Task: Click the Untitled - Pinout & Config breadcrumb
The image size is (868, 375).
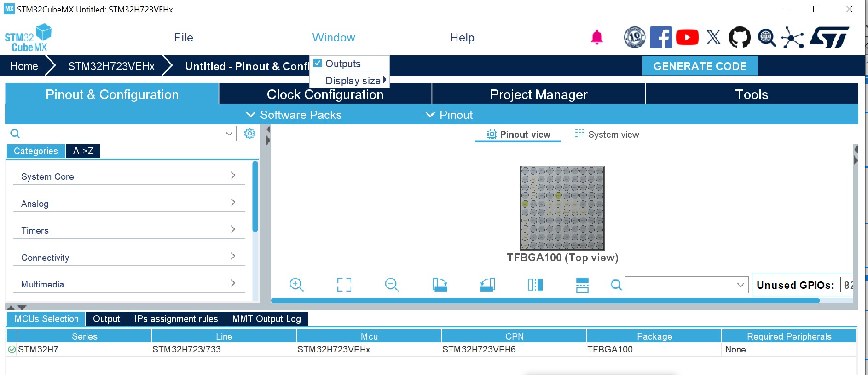Action: pos(247,66)
